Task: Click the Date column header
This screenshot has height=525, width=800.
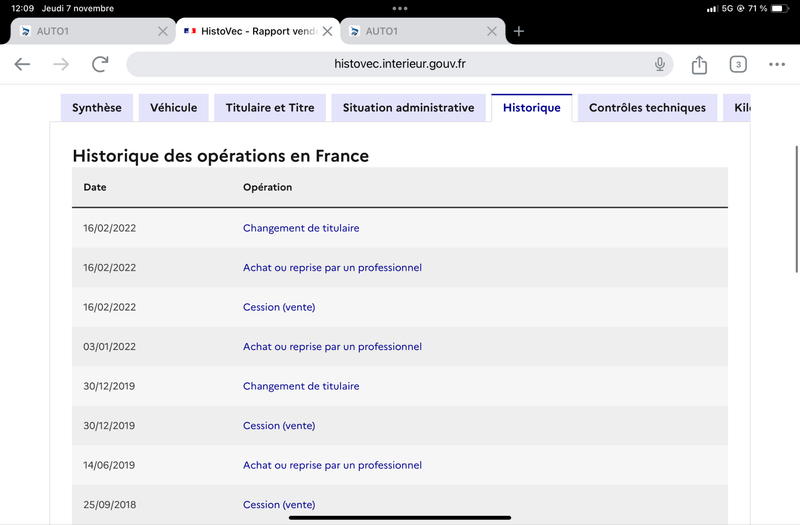Action: point(95,187)
